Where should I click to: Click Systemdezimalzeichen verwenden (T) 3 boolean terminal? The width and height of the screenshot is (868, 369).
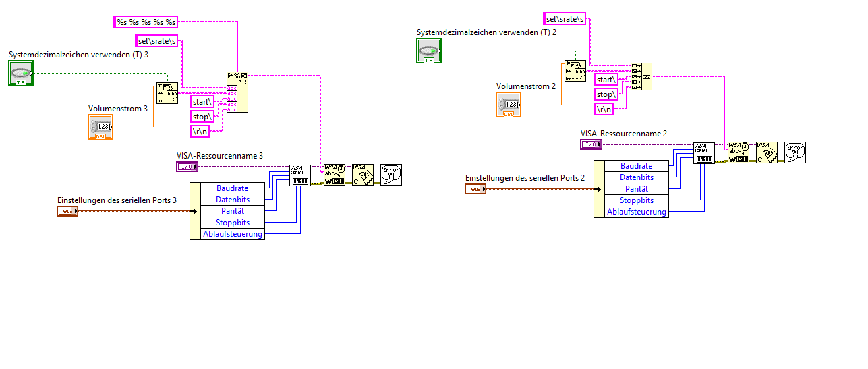click(21, 73)
